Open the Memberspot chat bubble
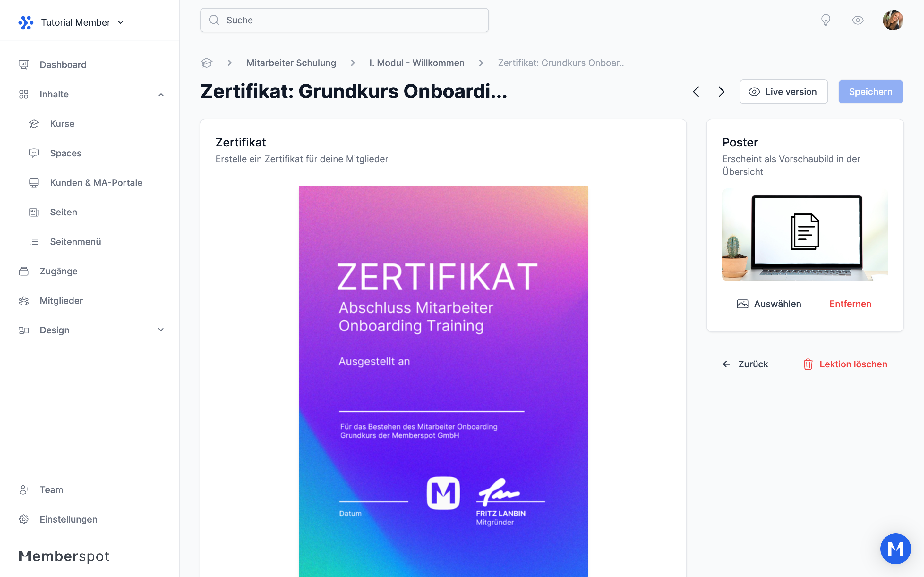This screenshot has height=577, width=924. pyautogui.click(x=895, y=548)
